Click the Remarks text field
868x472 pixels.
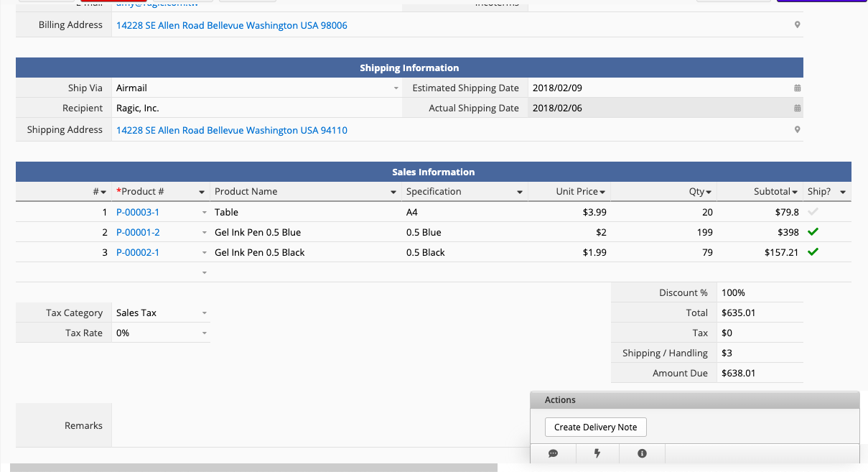point(320,425)
